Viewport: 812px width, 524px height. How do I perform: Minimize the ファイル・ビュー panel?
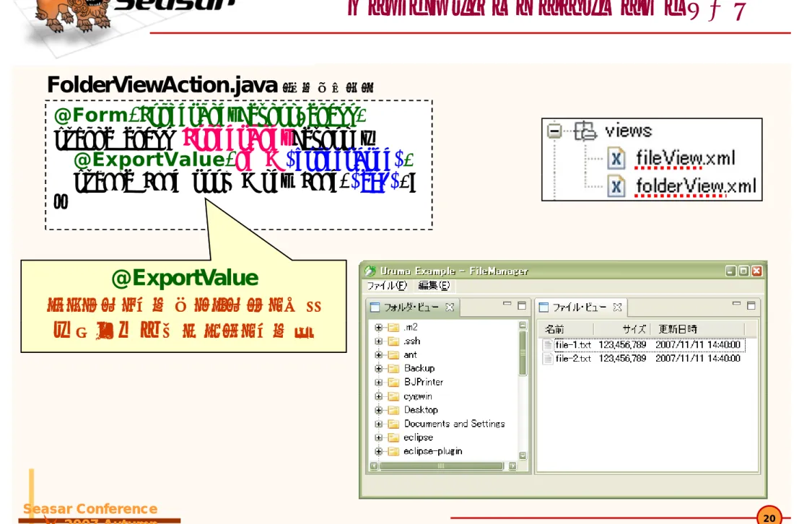(736, 305)
